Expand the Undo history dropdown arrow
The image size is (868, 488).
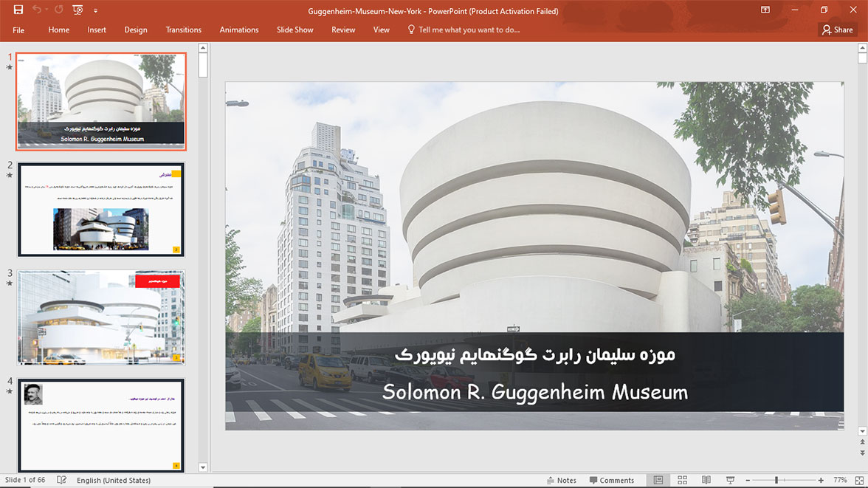point(46,10)
